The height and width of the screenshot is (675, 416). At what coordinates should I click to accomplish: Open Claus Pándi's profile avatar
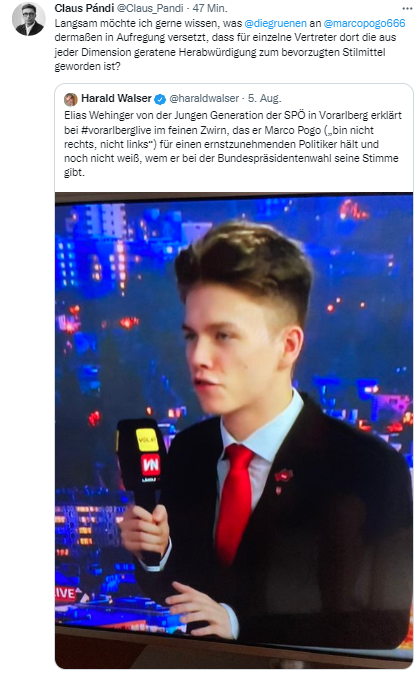pos(28,19)
